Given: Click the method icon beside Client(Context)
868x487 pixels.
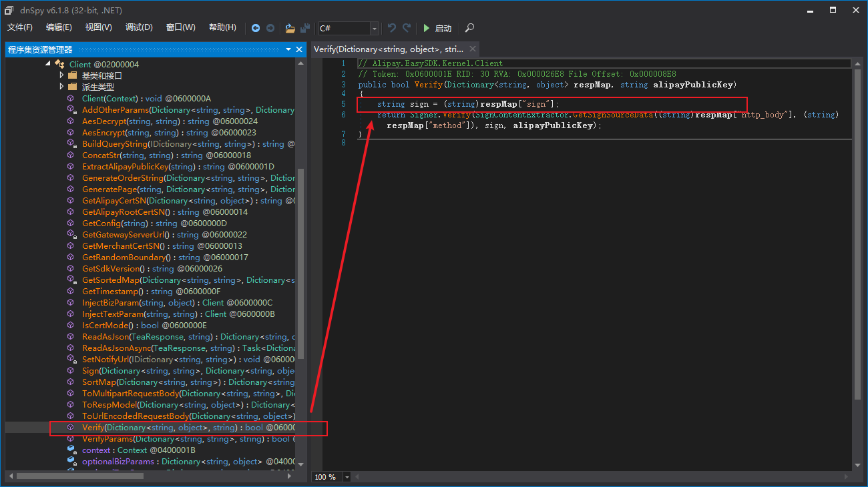Looking at the screenshot, I should coord(71,98).
